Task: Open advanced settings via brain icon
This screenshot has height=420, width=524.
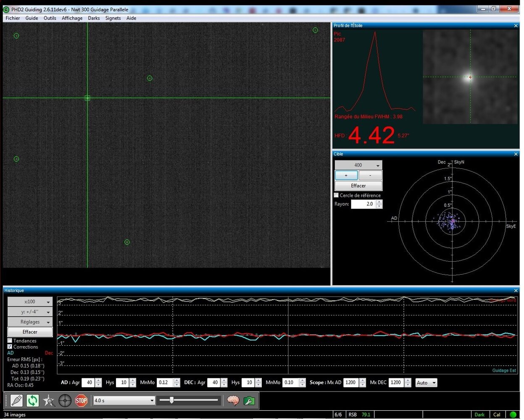Action: [x=233, y=401]
